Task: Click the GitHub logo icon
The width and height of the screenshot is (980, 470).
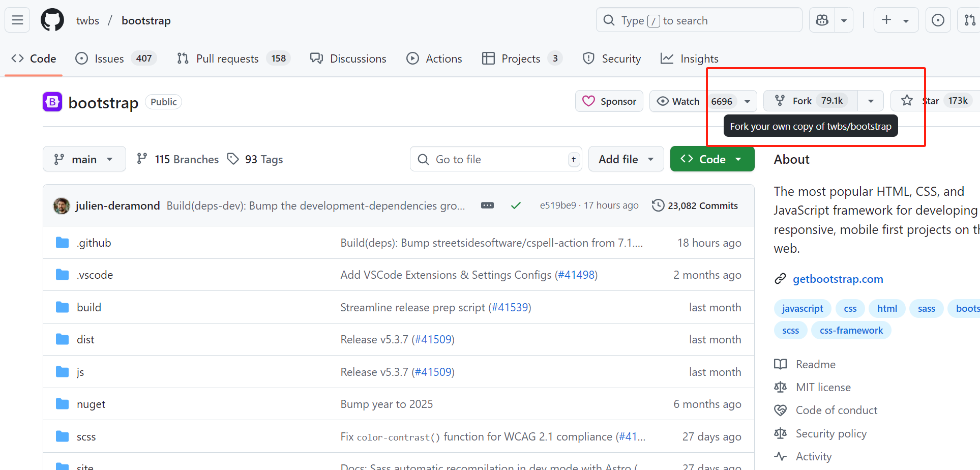Action: click(x=52, y=20)
